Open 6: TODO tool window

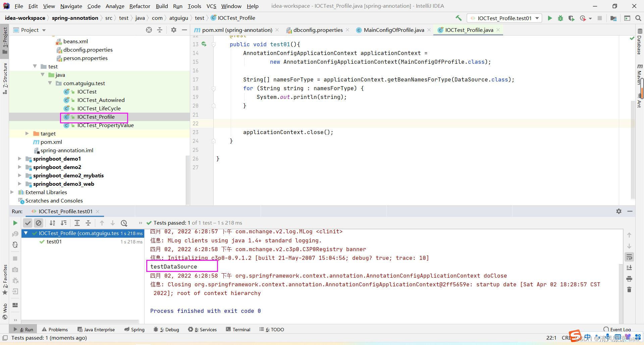point(271,330)
